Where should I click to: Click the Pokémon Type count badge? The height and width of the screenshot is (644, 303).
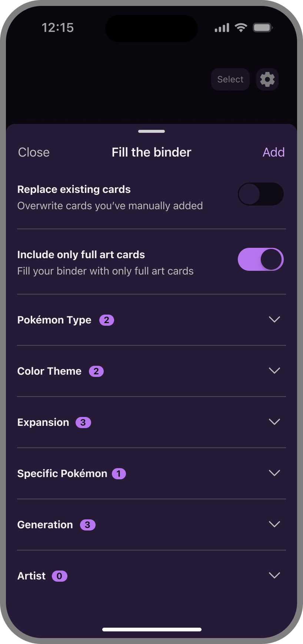(x=107, y=320)
